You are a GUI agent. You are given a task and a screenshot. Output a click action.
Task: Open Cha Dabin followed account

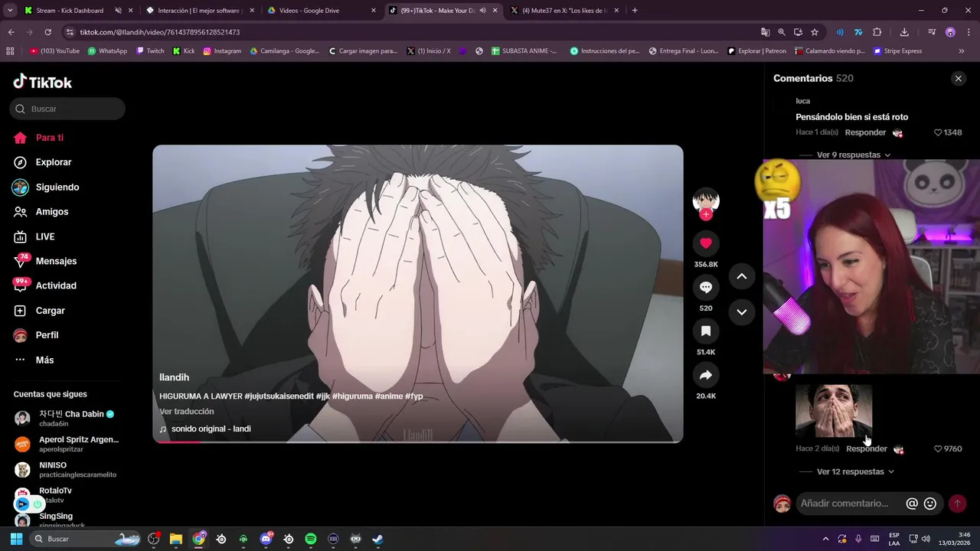pos(67,418)
